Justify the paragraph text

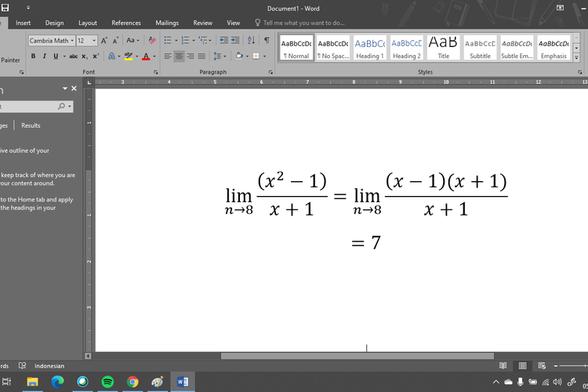pos(201,56)
